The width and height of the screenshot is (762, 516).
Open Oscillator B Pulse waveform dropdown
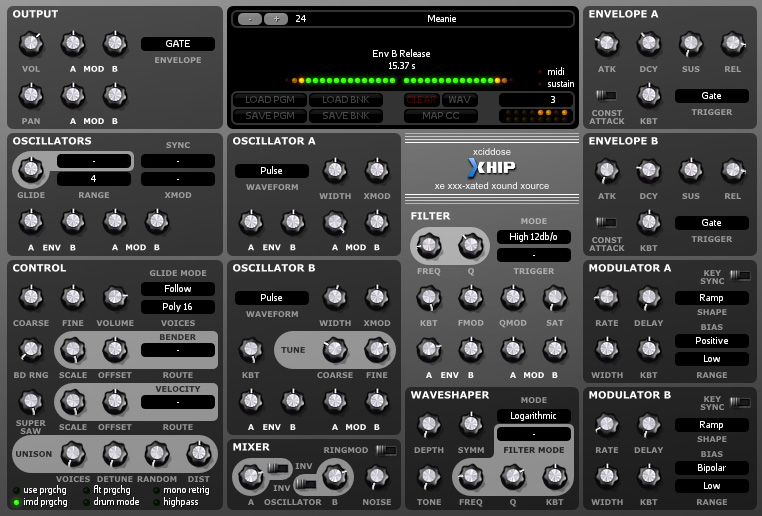[272, 297]
